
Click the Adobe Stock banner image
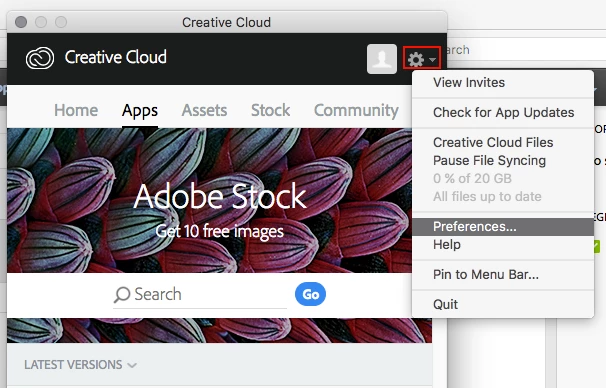point(209,200)
